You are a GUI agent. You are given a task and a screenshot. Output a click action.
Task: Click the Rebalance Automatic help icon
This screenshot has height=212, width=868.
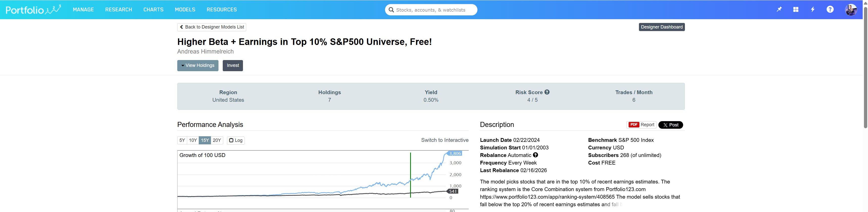coord(535,155)
